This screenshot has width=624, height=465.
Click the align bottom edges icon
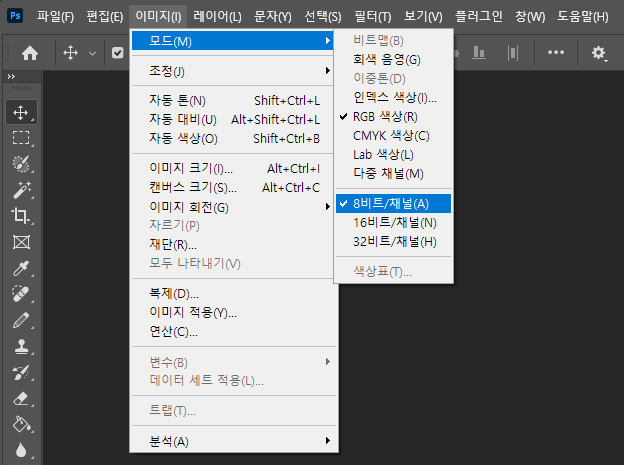(479, 53)
